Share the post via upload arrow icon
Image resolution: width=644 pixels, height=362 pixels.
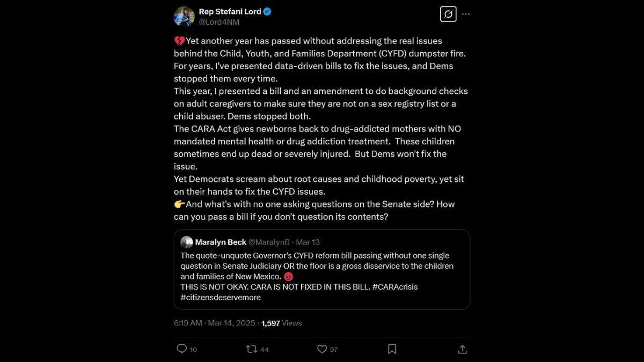pos(463,349)
